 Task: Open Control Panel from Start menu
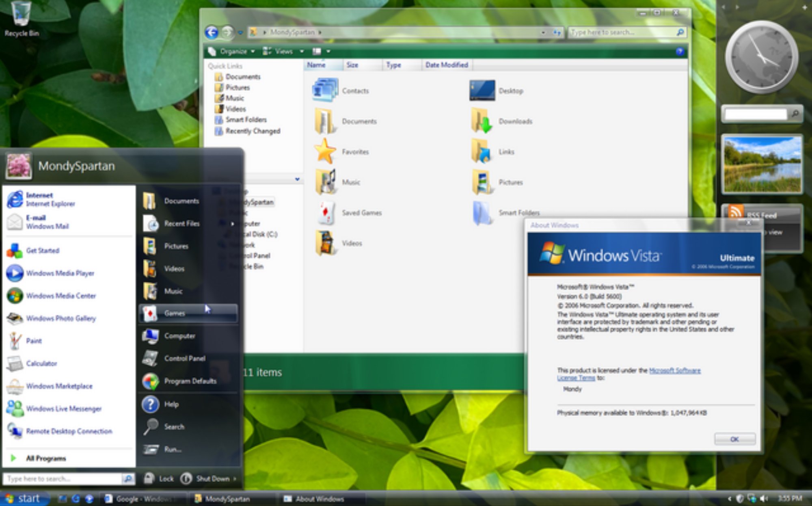click(x=184, y=358)
